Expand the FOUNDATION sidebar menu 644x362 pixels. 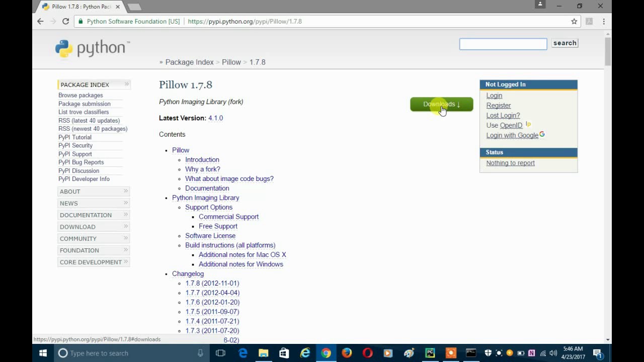(x=94, y=250)
